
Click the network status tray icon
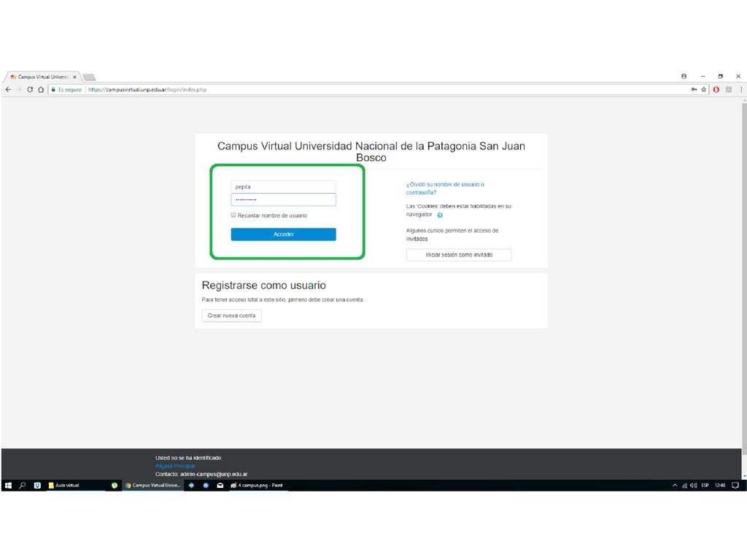[684, 485]
